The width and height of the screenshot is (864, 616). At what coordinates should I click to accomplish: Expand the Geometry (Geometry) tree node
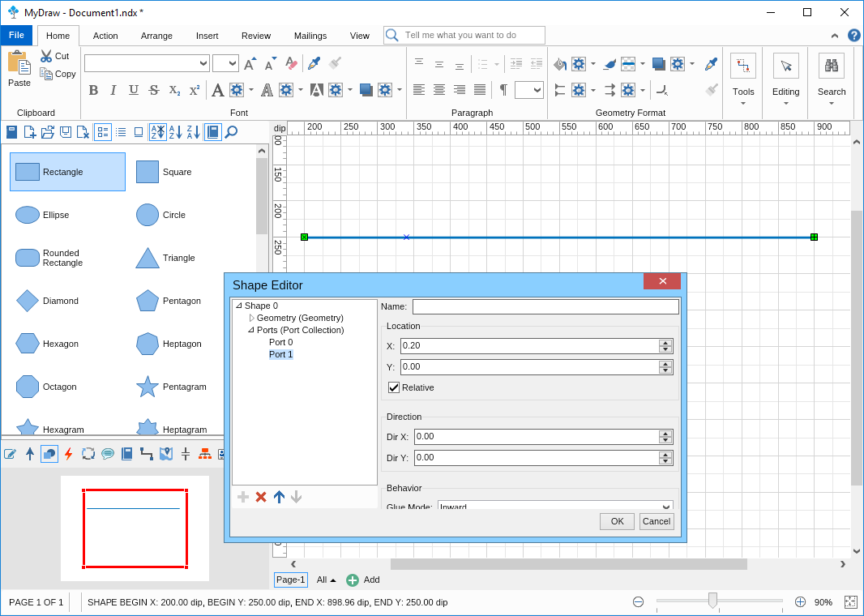pyautogui.click(x=252, y=318)
